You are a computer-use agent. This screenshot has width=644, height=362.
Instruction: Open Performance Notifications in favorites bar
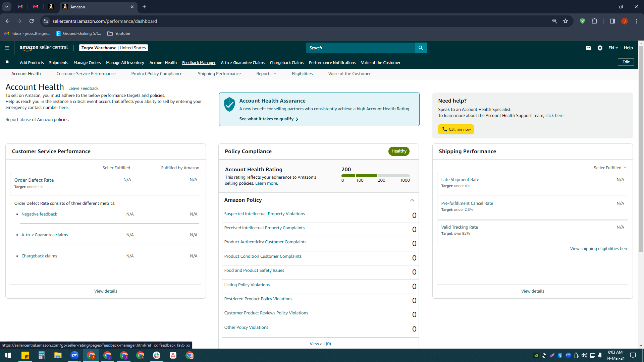pyautogui.click(x=332, y=63)
